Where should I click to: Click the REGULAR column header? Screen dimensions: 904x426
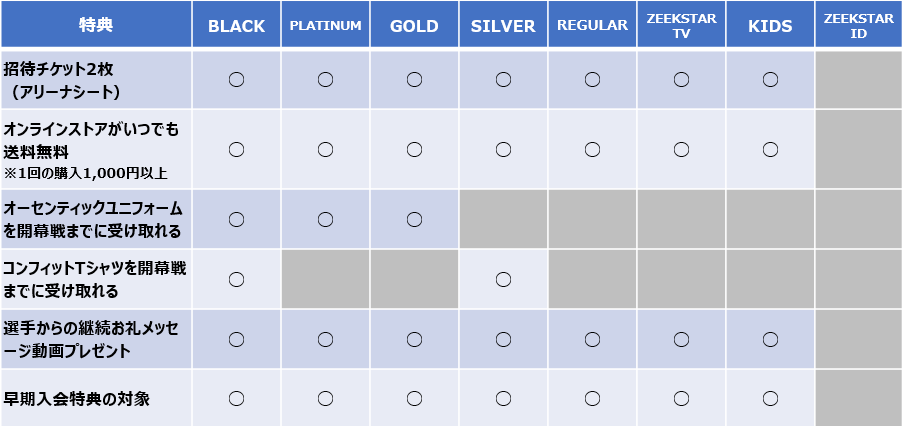(592, 24)
